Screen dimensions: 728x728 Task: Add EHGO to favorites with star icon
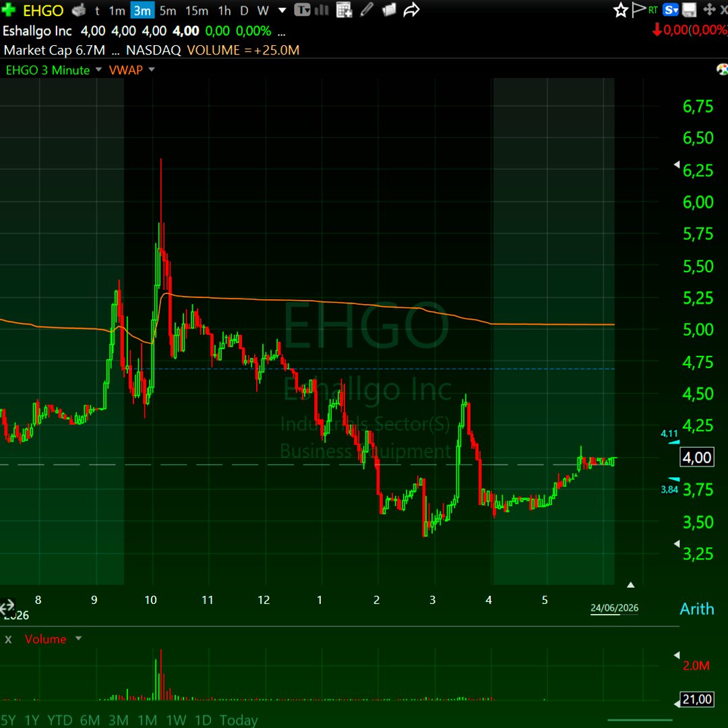click(x=620, y=9)
